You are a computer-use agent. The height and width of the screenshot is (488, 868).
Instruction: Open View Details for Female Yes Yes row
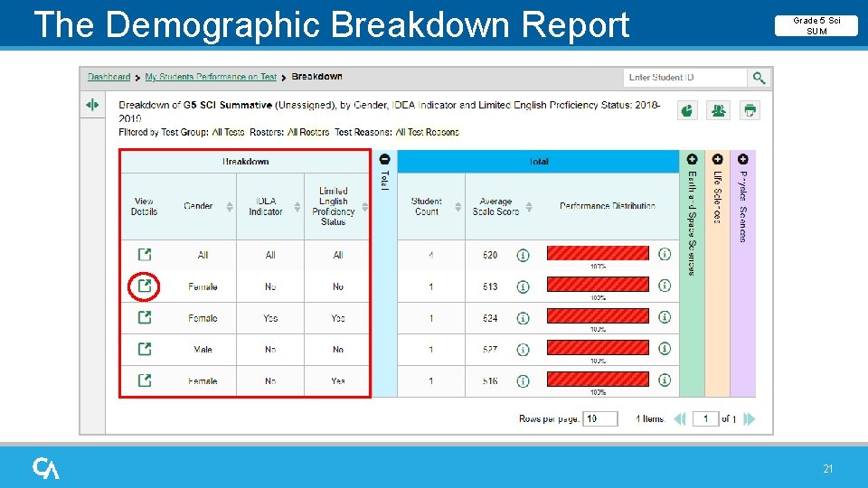point(145,317)
